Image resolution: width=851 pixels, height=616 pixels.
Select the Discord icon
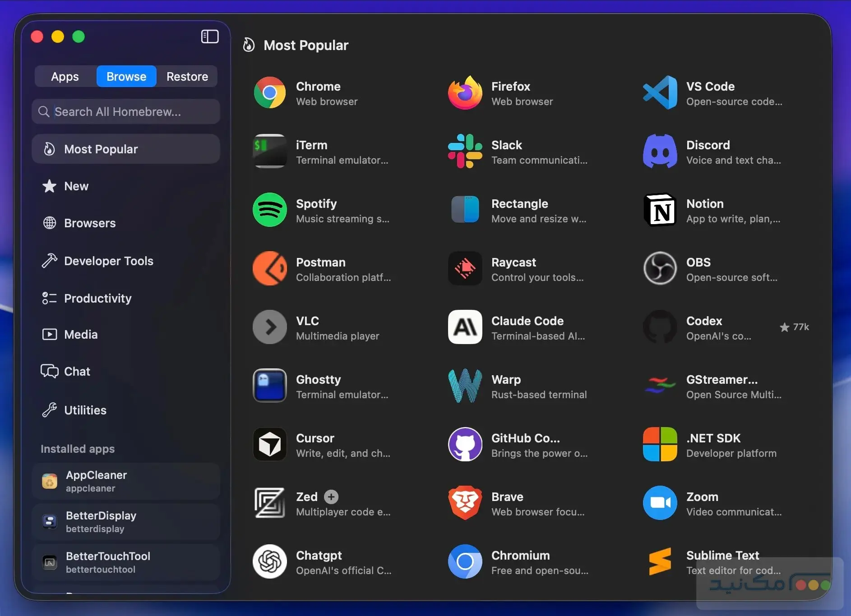pyautogui.click(x=660, y=152)
